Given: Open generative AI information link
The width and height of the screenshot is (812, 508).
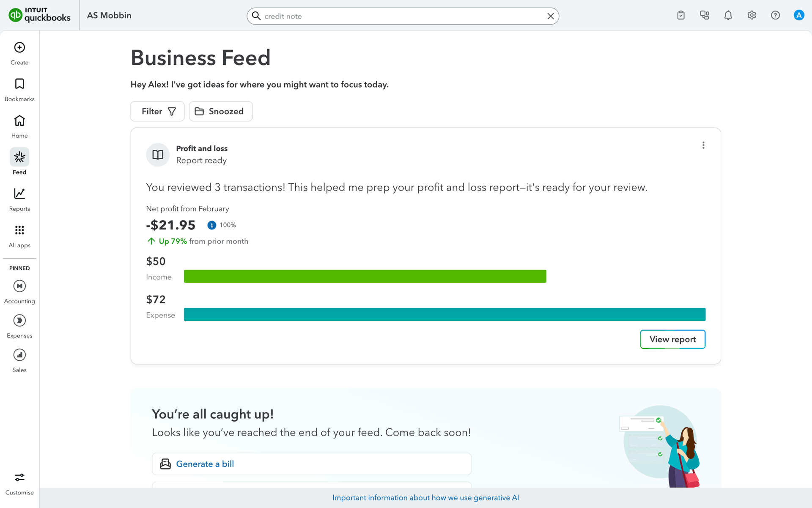Looking at the screenshot, I should 425,498.
